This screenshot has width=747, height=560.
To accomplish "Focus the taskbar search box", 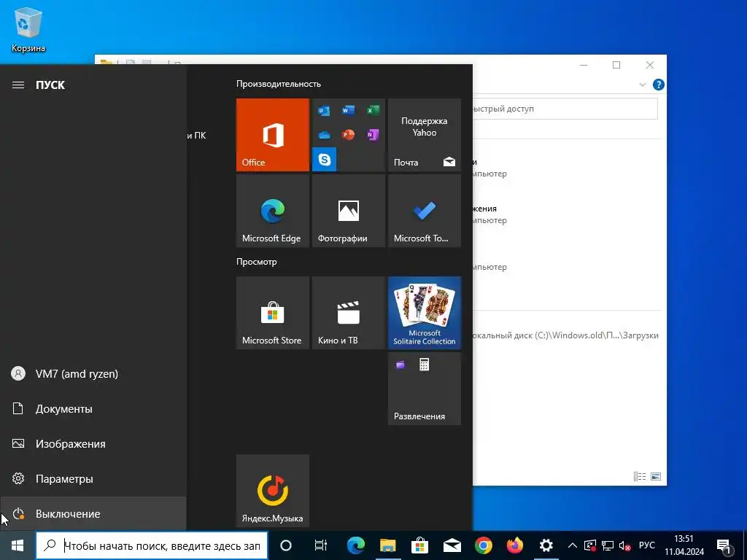I will pos(152,545).
